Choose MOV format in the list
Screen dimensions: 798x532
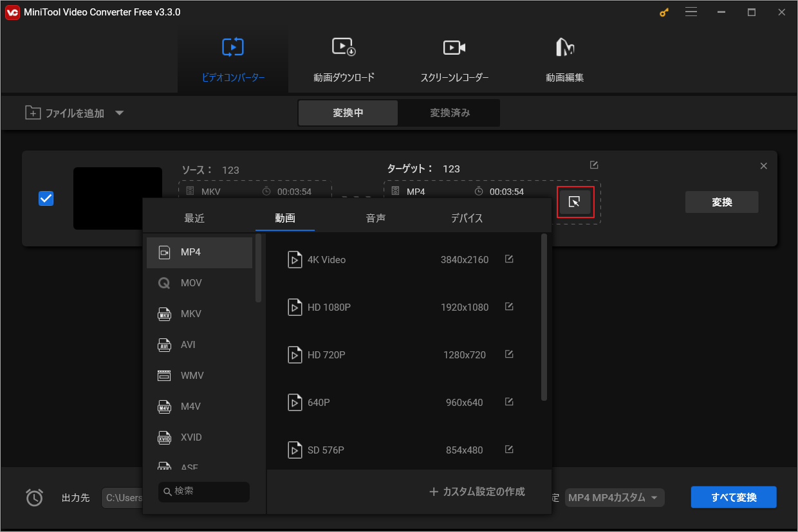point(199,283)
